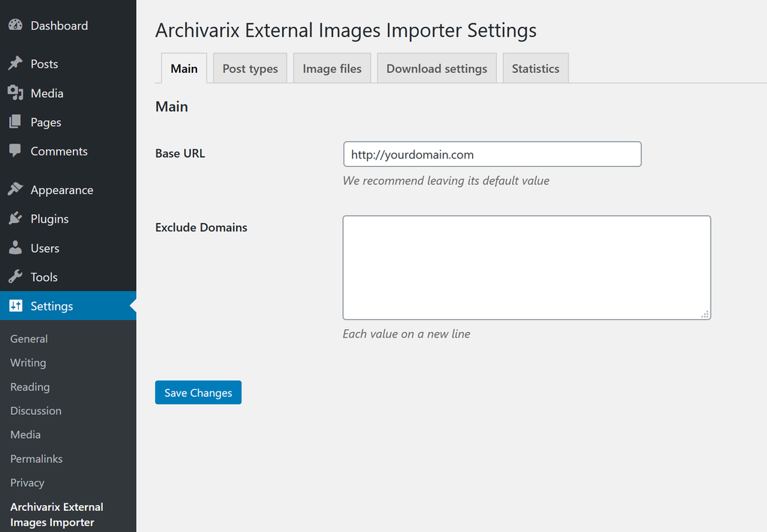Switch to the Post types tab

250,68
